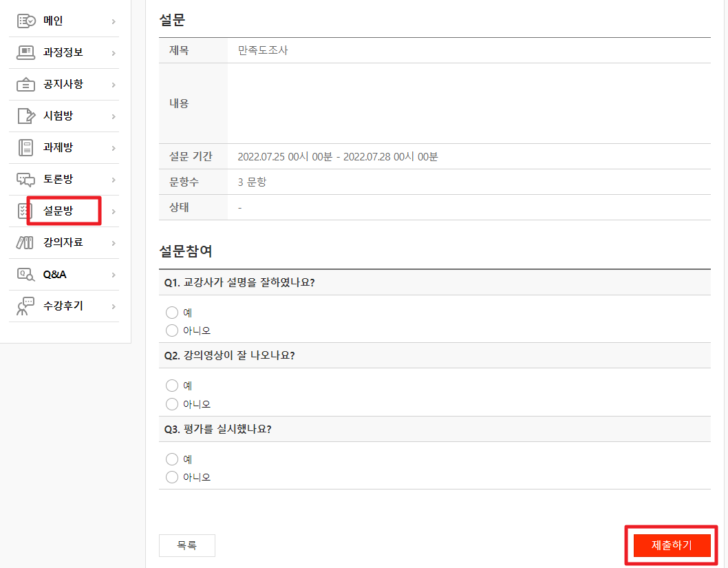Open the 설문방 menu item
This screenshot has width=728, height=568.
(58, 211)
